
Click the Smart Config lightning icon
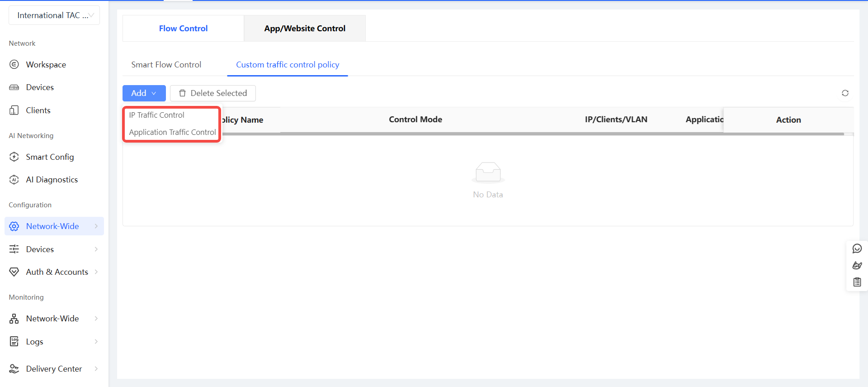click(14, 157)
